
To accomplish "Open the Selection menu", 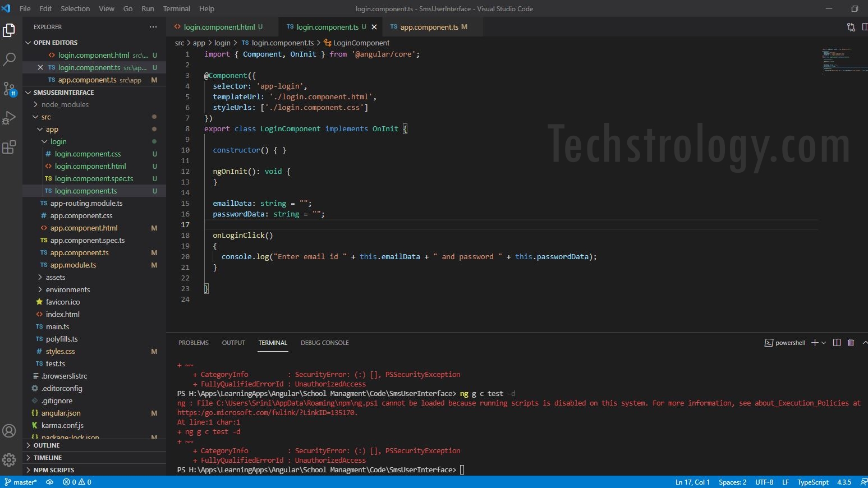I will click(75, 8).
